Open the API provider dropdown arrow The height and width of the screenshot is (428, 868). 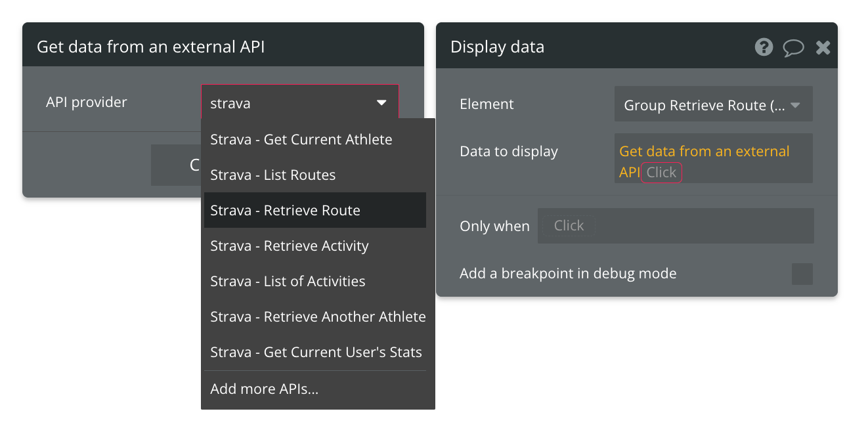click(x=381, y=103)
